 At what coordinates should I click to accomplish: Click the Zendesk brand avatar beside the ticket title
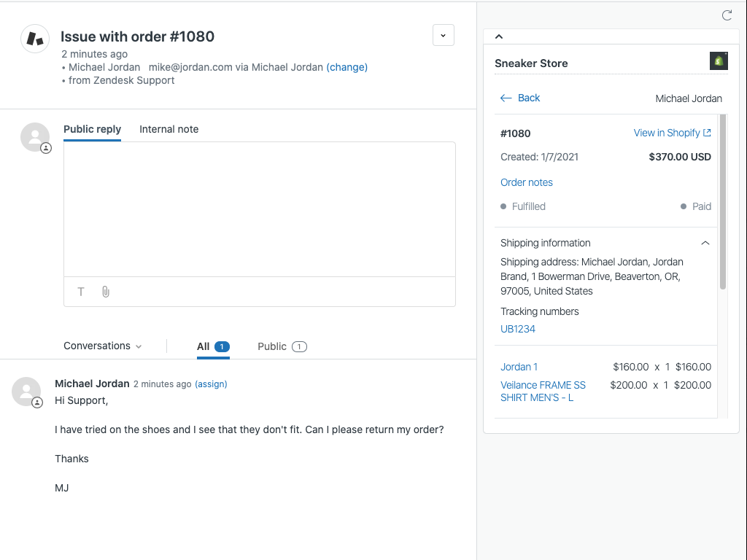(34, 39)
